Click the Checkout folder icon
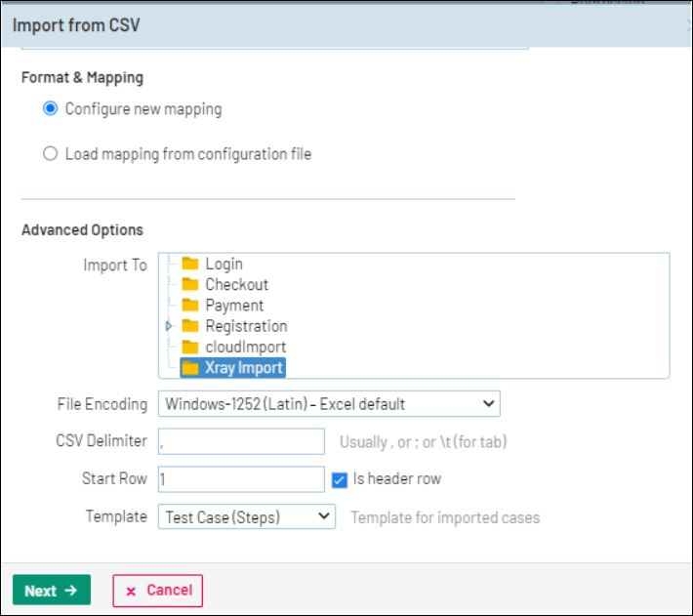Image resolution: width=693 pixels, height=616 pixels. [x=189, y=285]
